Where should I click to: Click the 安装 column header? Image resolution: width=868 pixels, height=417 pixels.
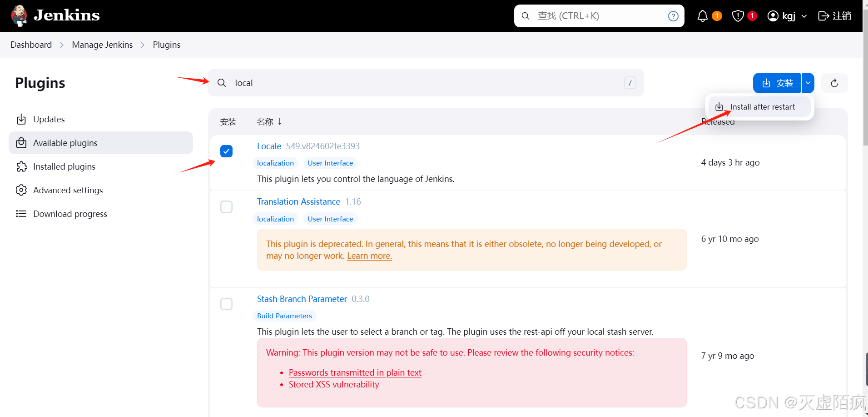coord(228,121)
